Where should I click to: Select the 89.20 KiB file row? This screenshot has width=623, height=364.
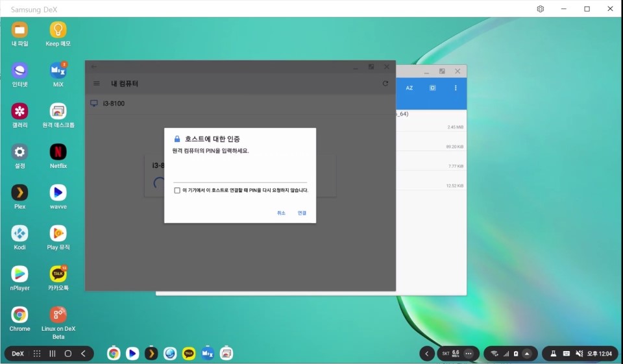pos(431,141)
